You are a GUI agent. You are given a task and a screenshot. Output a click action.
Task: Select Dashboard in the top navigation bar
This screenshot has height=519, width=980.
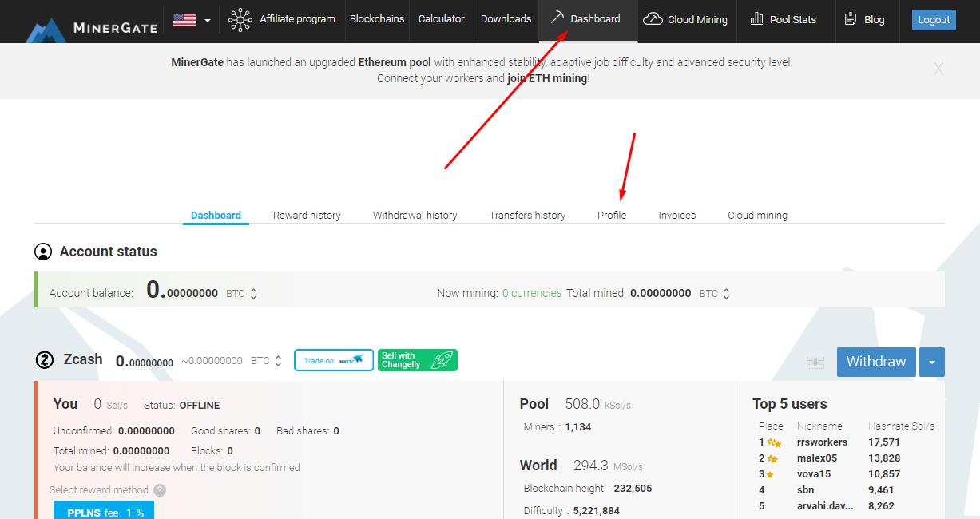point(588,19)
